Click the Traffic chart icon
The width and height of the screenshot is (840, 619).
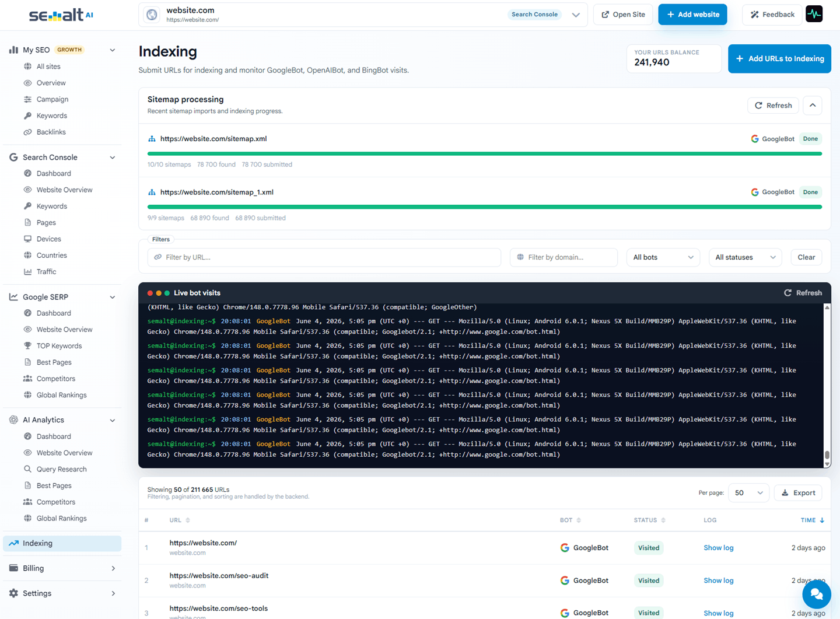pyautogui.click(x=27, y=271)
